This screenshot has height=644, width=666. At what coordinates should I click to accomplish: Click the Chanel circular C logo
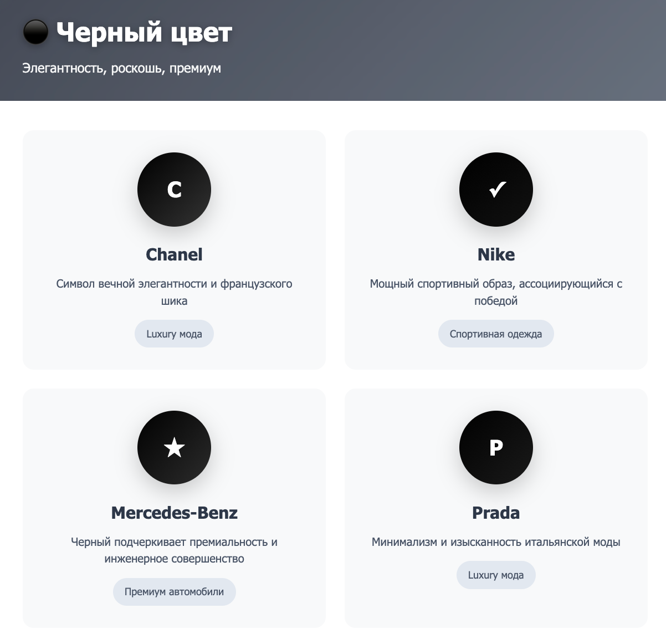pyautogui.click(x=174, y=190)
